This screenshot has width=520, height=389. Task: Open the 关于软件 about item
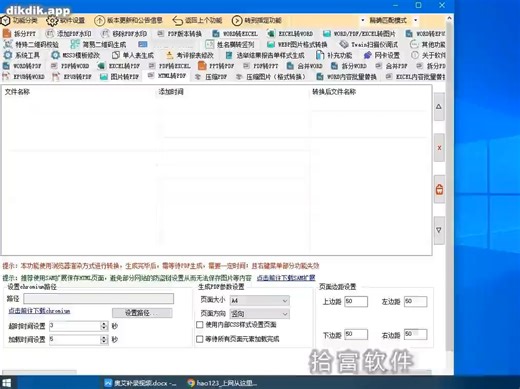(429, 55)
